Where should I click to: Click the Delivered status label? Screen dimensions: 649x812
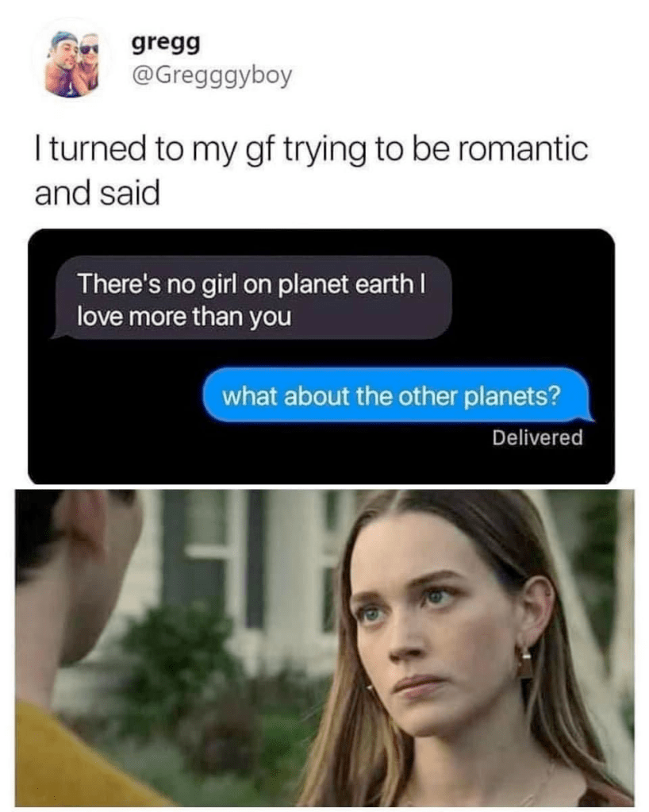pyautogui.click(x=537, y=437)
